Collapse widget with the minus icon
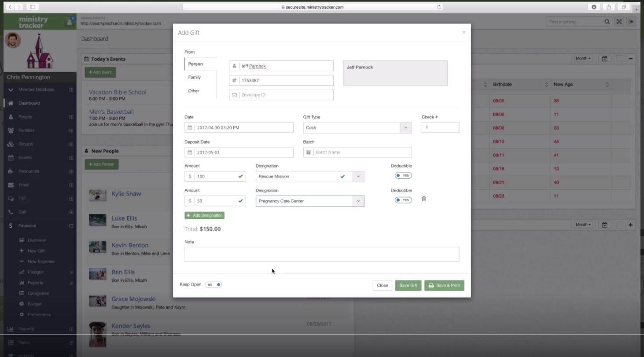Viewport: 644px width, 357px height. click(x=631, y=59)
